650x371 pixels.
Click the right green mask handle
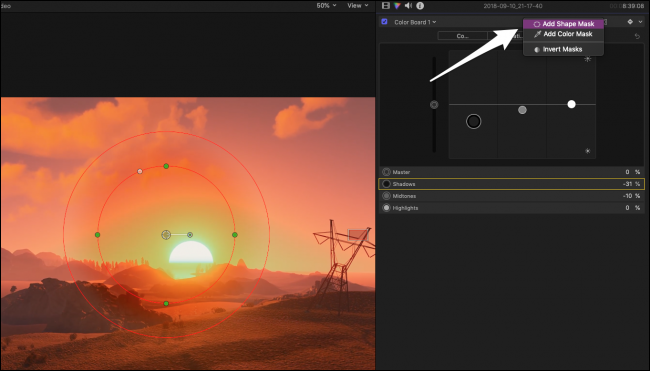click(x=235, y=235)
